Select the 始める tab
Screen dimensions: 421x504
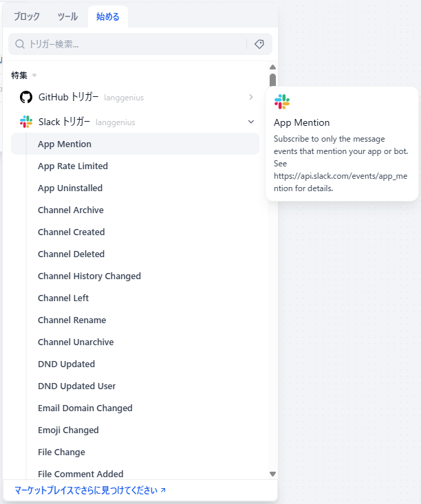pos(108,17)
